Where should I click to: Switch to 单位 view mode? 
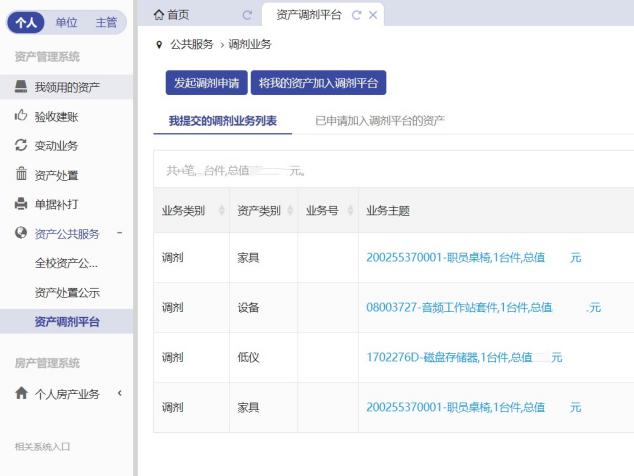point(66,22)
